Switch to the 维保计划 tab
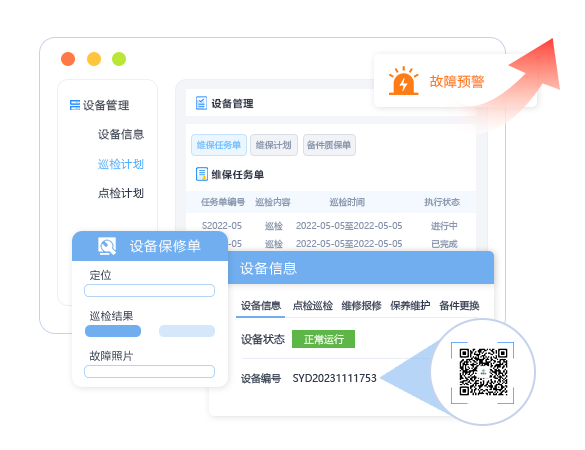The height and width of the screenshot is (450, 585). click(x=274, y=145)
